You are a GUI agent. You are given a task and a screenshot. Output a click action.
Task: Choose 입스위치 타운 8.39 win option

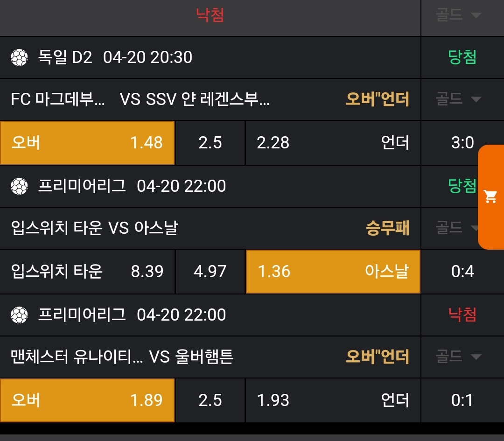pos(87,272)
